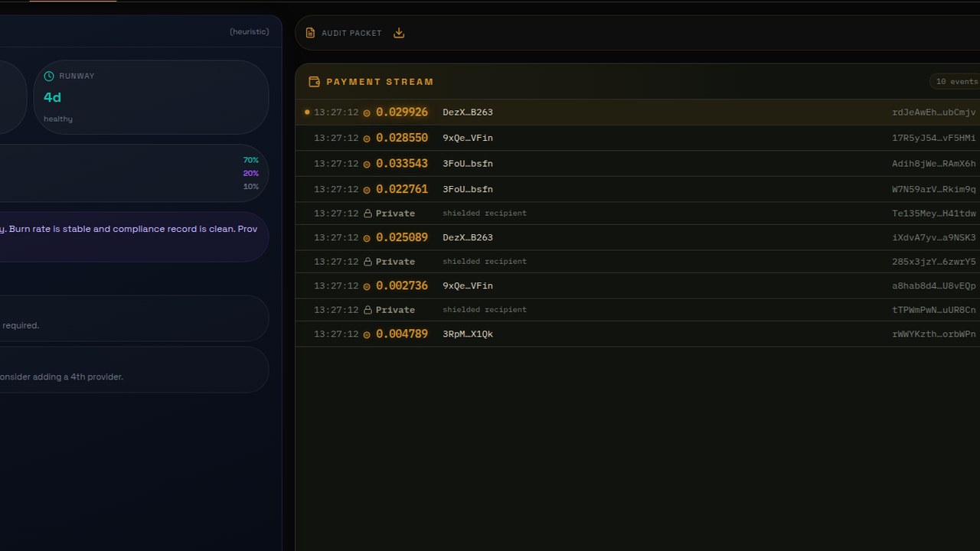Click coin icon beside 0.004789
This screenshot has height=551, width=980.
(x=367, y=334)
